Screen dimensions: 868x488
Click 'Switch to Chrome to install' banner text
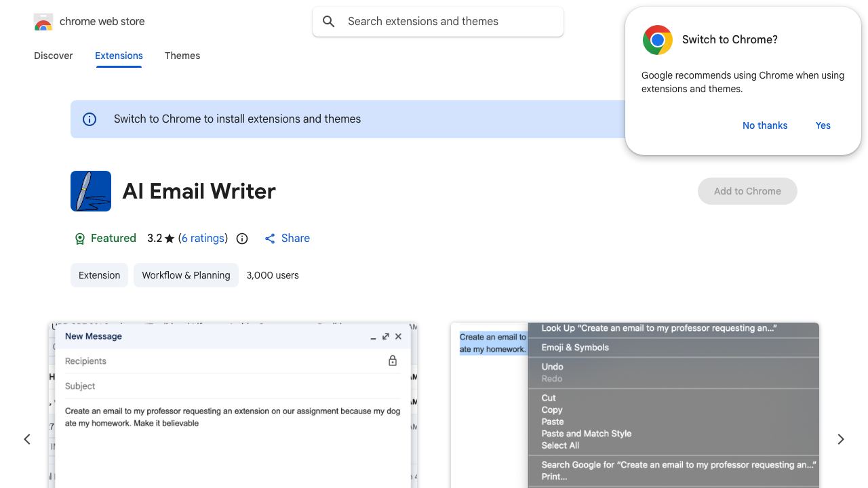coord(237,119)
